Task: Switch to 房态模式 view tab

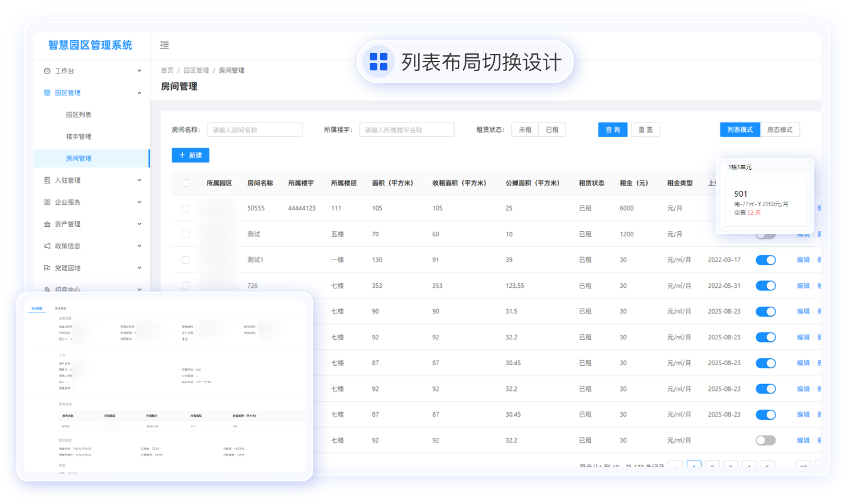Action: point(780,130)
